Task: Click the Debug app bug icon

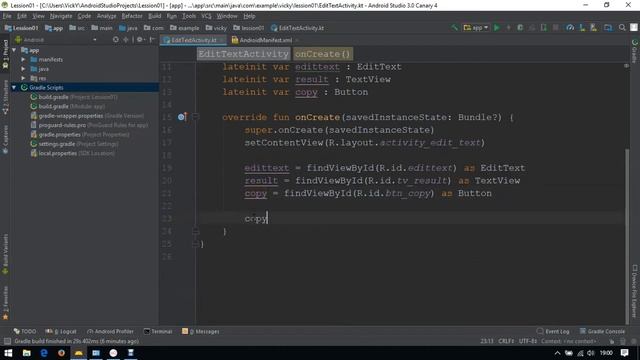Action: [520, 28]
